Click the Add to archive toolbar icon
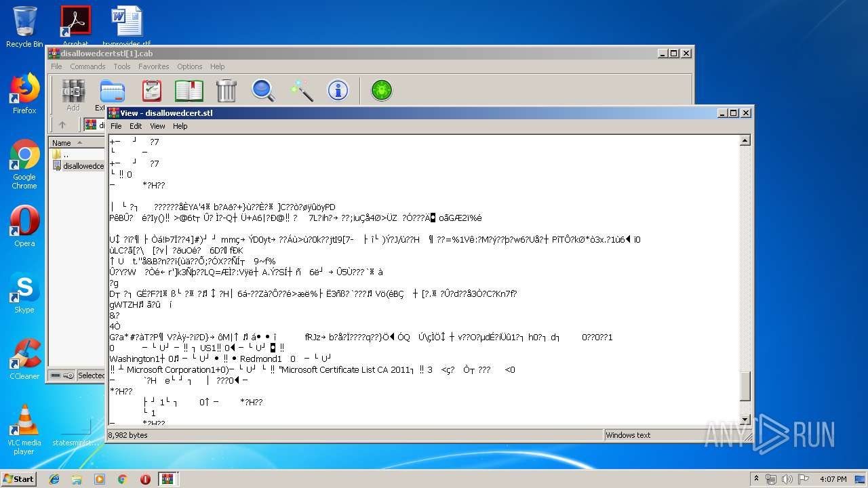Screen dimensions: 868x488 click(x=73, y=90)
